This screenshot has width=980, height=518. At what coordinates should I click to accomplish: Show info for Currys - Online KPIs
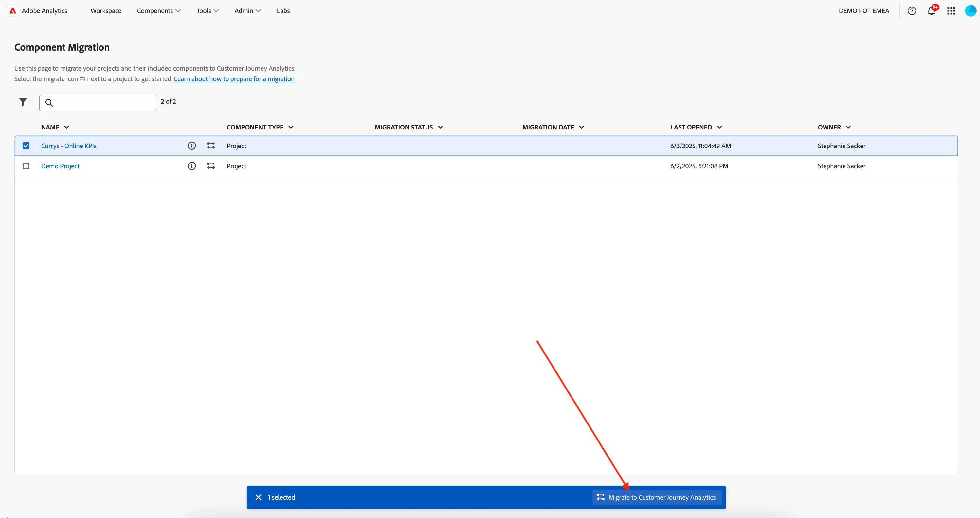click(192, 146)
